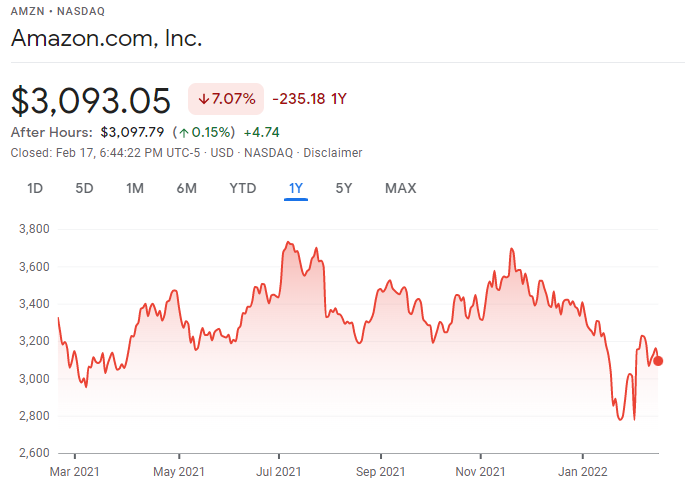Switch to the 5Y chart view
The image size is (685, 494).
coord(344,188)
